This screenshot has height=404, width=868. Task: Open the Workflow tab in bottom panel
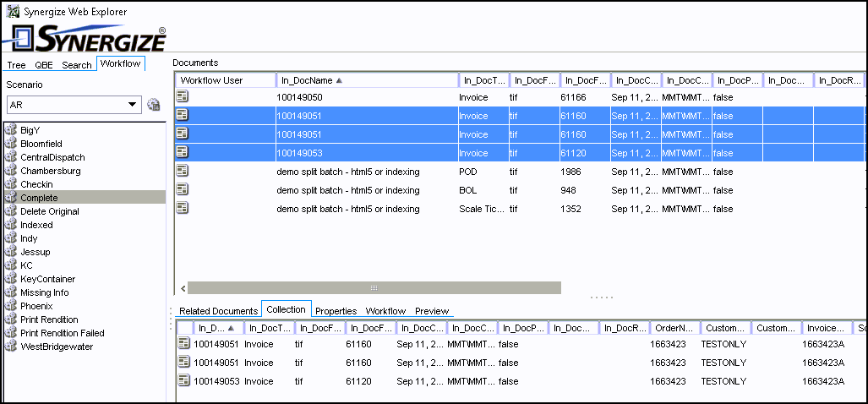pos(386,311)
